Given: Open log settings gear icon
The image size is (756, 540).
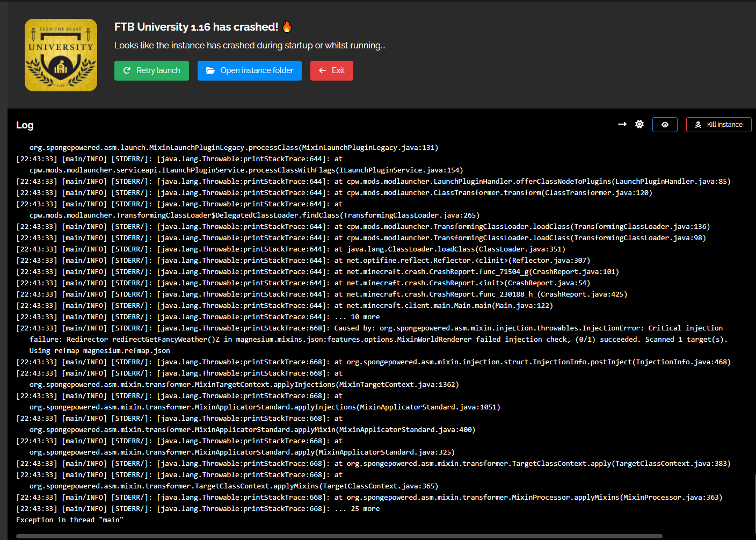Looking at the screenshot, I should point(639,124).
